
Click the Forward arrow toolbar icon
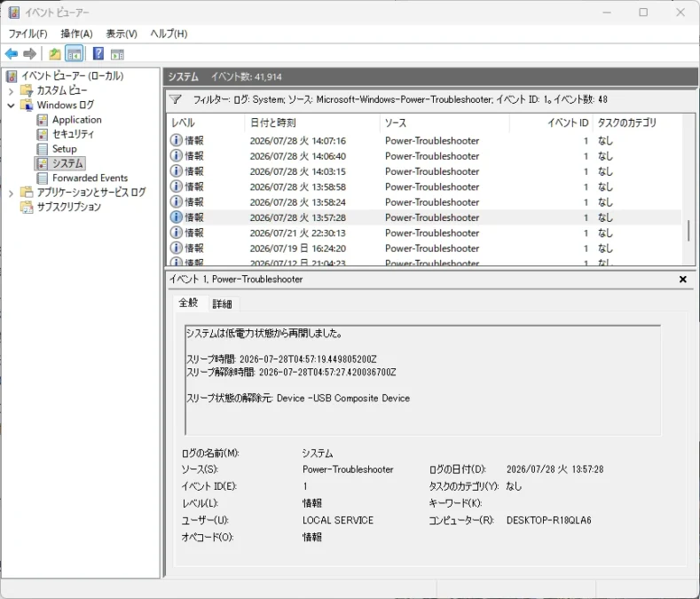point(29,54)
